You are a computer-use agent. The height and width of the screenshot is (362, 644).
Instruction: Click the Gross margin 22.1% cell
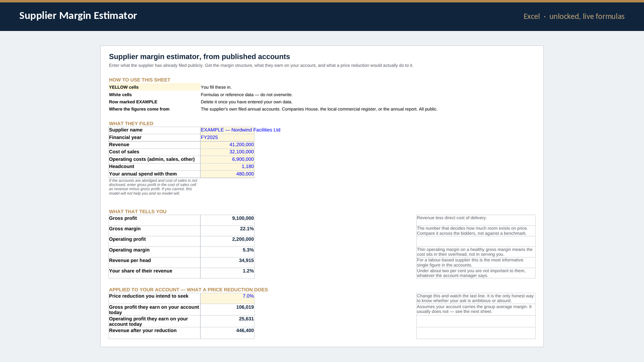coord(227,230)
